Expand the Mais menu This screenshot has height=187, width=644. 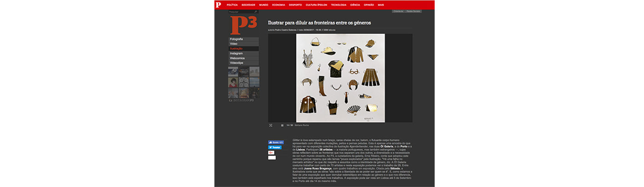tap(381, 5)
